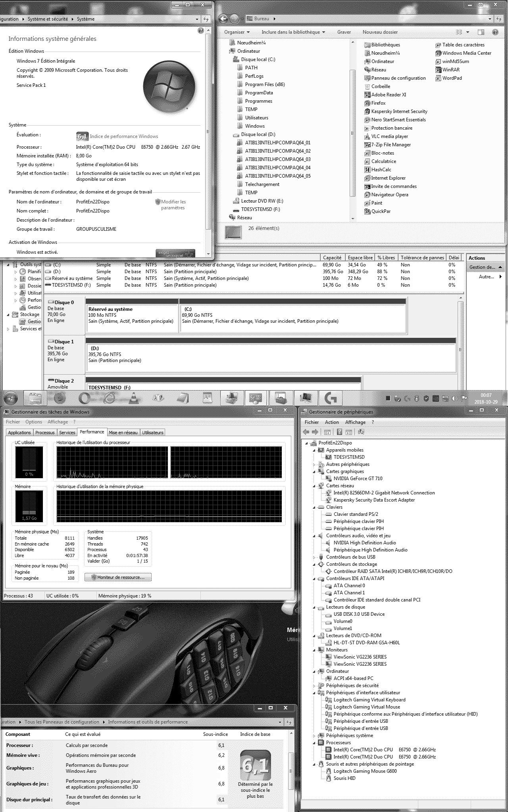Open the 7-Zip File Manager shortcut
The width and height of the screenshot is (508, 812).
pyautogui.click(x=387, y=145)
